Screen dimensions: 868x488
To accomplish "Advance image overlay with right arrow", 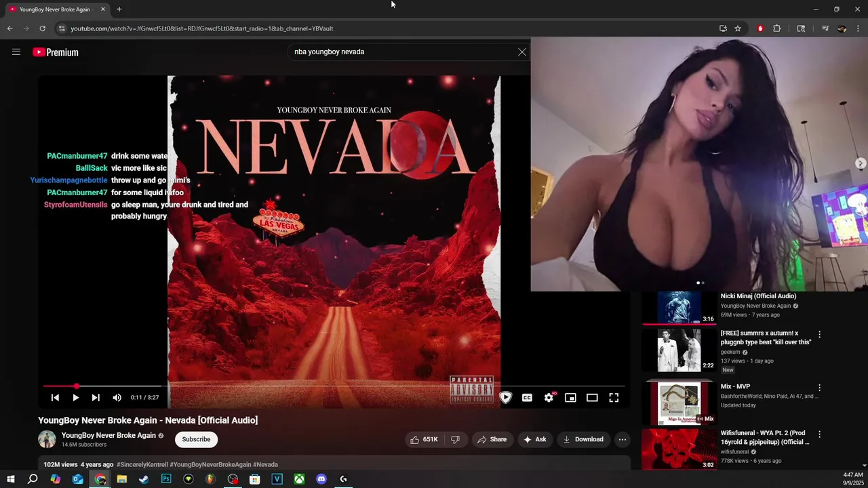I will [861, 163].
